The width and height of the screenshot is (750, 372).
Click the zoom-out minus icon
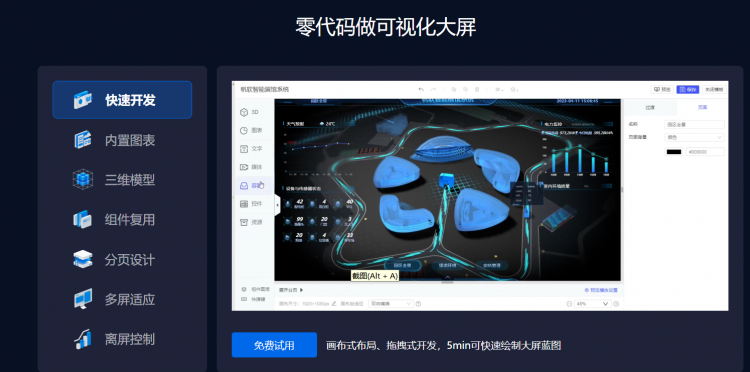coord(569,304)
